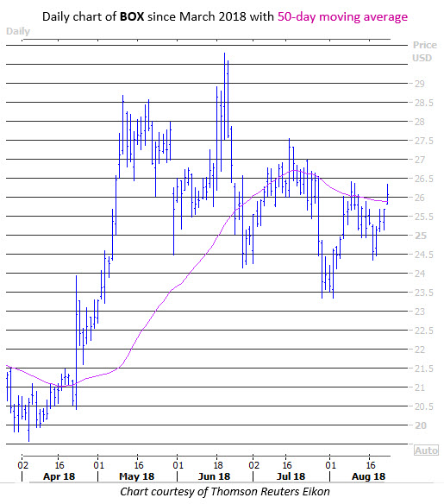Image resolution: width=444 pixels, height=504 pixels.
Task: Click the 28.5 price axis label
Action: (x=424, y=103)
